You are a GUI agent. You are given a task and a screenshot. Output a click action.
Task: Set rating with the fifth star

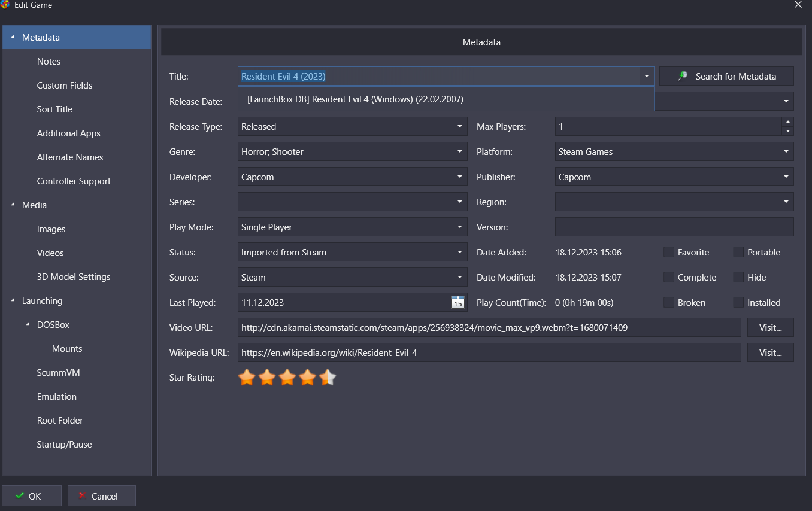tap(328, 378)
